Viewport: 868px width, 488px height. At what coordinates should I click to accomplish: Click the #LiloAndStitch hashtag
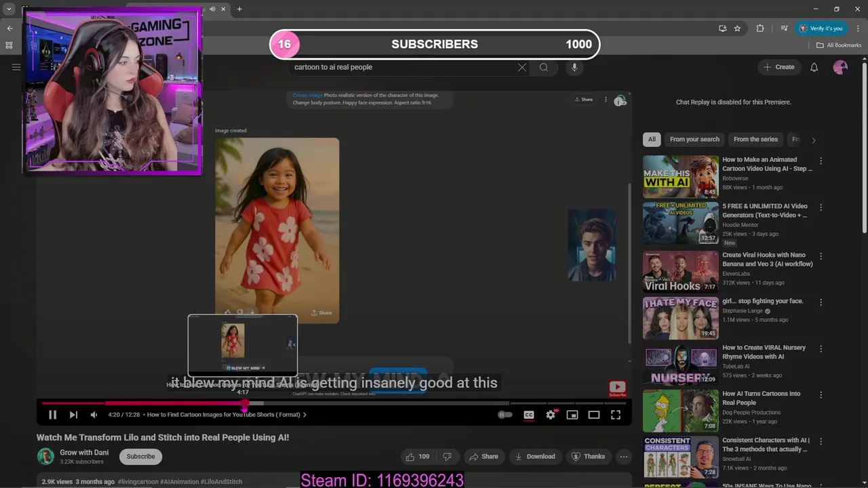221,482
